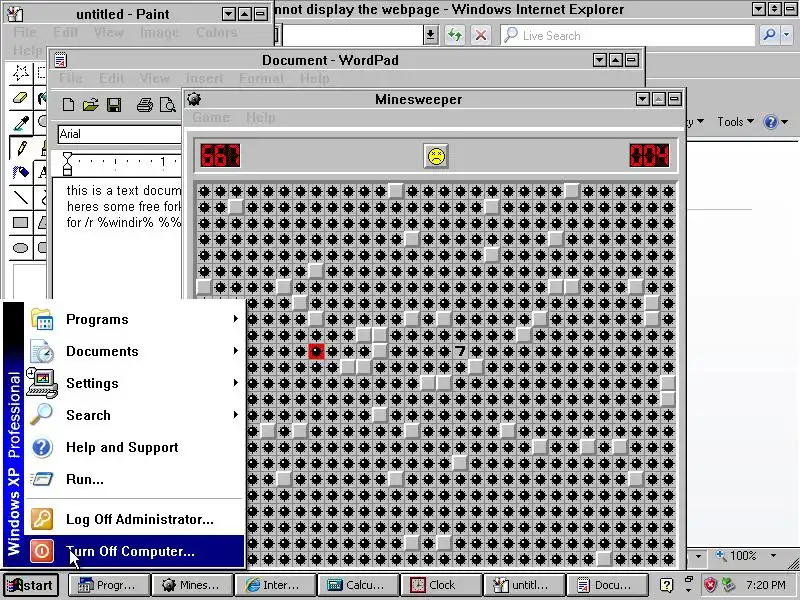Click the help question mark taskbar icon
The image size is (800, 600).
coord(666,585)
